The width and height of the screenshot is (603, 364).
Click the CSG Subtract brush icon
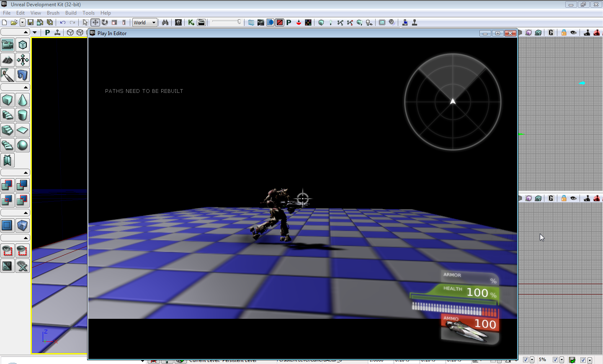point(23,185)
